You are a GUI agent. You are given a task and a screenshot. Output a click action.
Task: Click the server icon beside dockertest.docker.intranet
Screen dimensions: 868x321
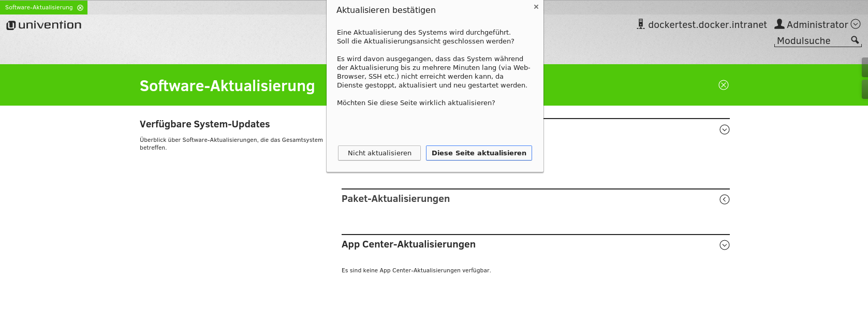pos(641,24)
